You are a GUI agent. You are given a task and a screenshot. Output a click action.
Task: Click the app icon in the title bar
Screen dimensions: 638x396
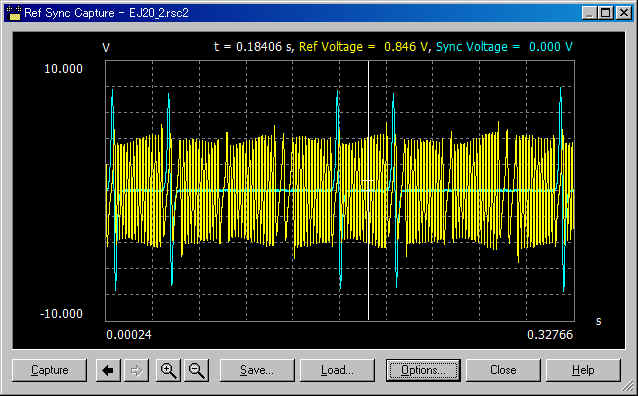click(x=13, y=13)
